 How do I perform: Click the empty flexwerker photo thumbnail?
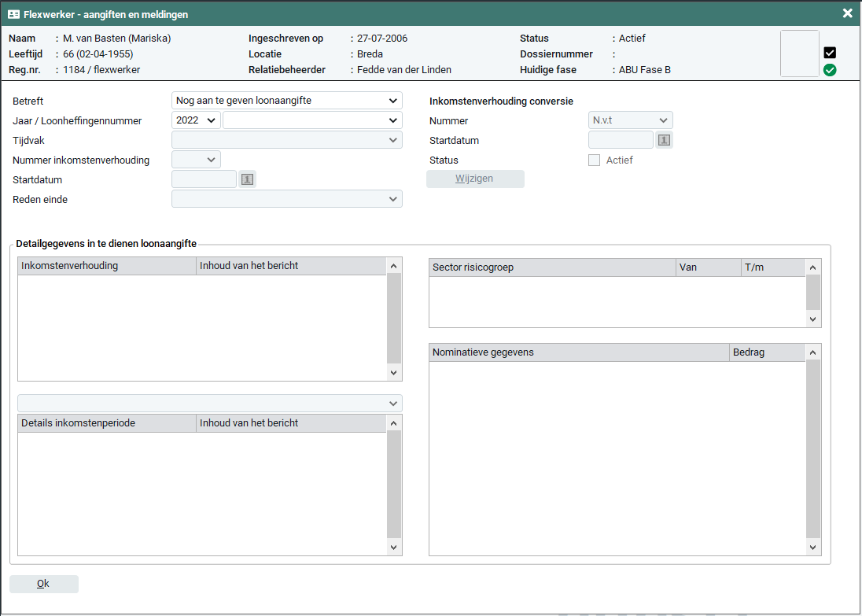[x=799, y=53]
